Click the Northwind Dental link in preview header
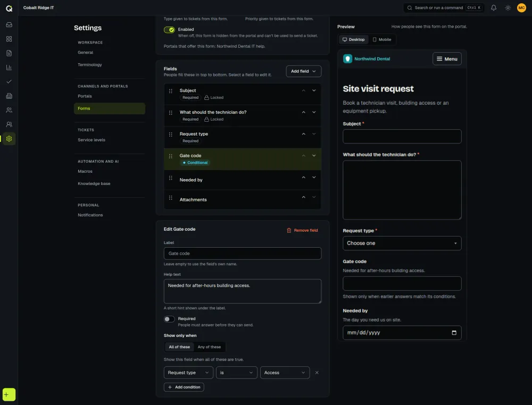 click(x=372, y=58)
